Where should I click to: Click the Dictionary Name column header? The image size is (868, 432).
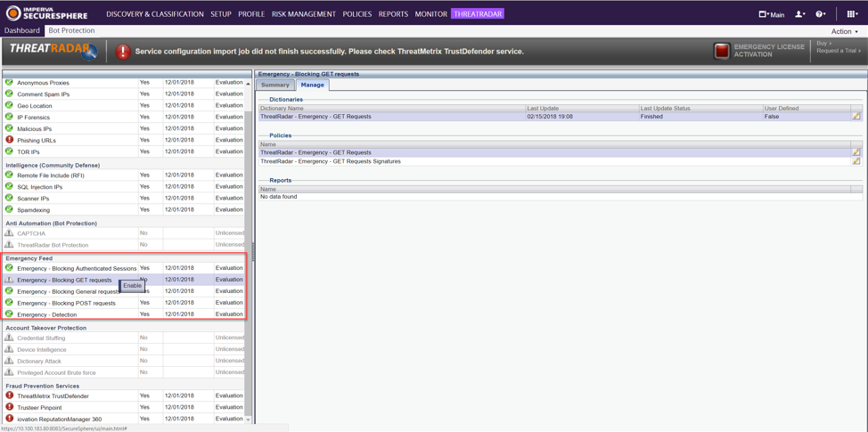point(392,109)
